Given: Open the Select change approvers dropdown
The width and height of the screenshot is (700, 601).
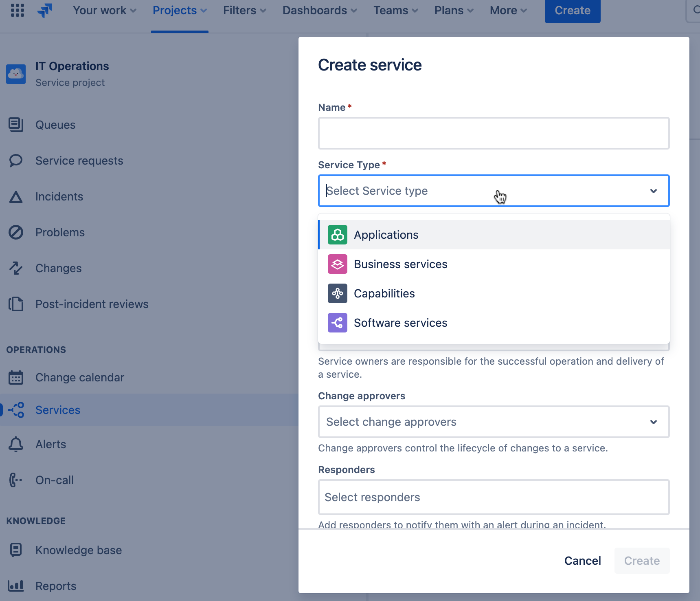Looking at the screenshot, I should pyautogui.click(x=494, y=422).
